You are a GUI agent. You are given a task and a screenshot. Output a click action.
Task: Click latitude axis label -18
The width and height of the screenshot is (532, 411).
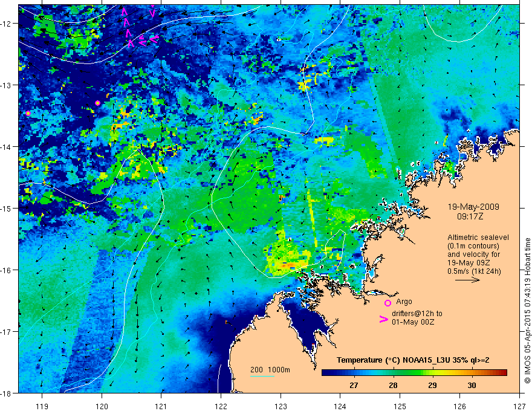6,393
